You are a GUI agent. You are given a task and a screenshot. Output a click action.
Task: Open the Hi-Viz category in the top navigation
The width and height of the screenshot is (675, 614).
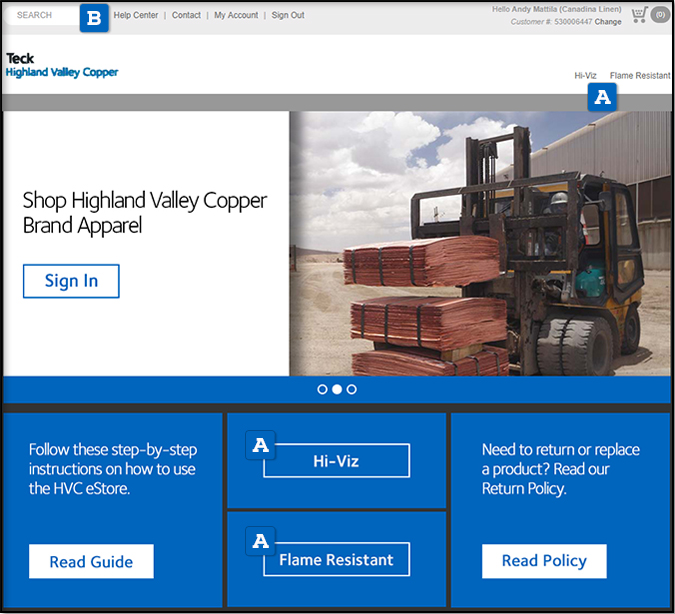coord(585,76)
